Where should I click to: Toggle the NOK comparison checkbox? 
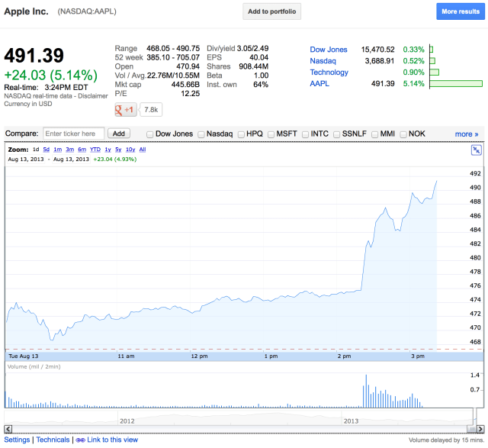pos(403,134)
